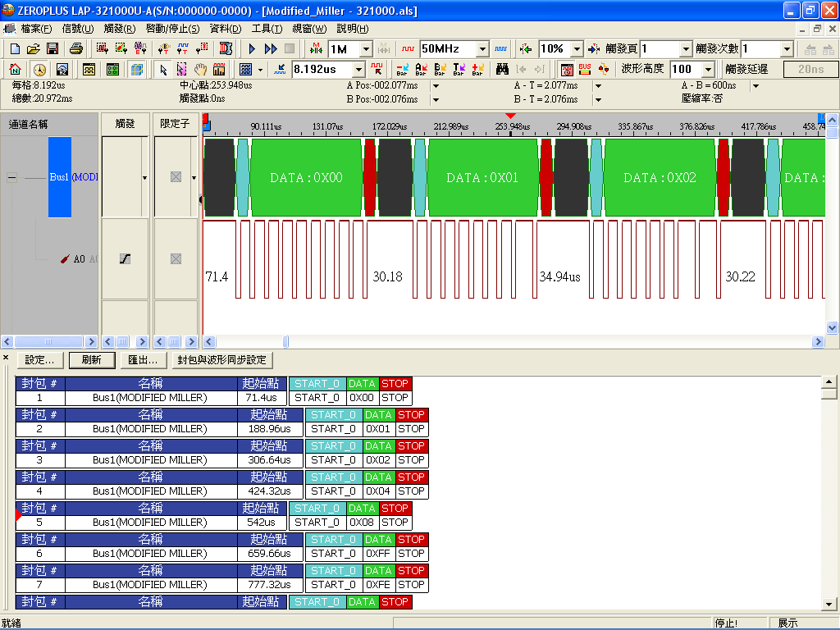840x630 pixels.
Task: Open 檔案(F) menu
Action: tap(36, 29)
